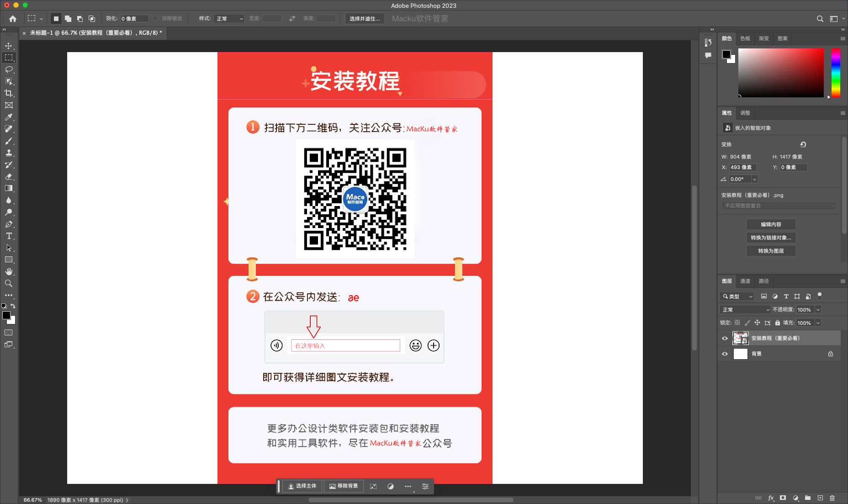Select the Hand tool
Viewport: 848px width, 504px height.
pyautogui.click(x=9, y=271)
